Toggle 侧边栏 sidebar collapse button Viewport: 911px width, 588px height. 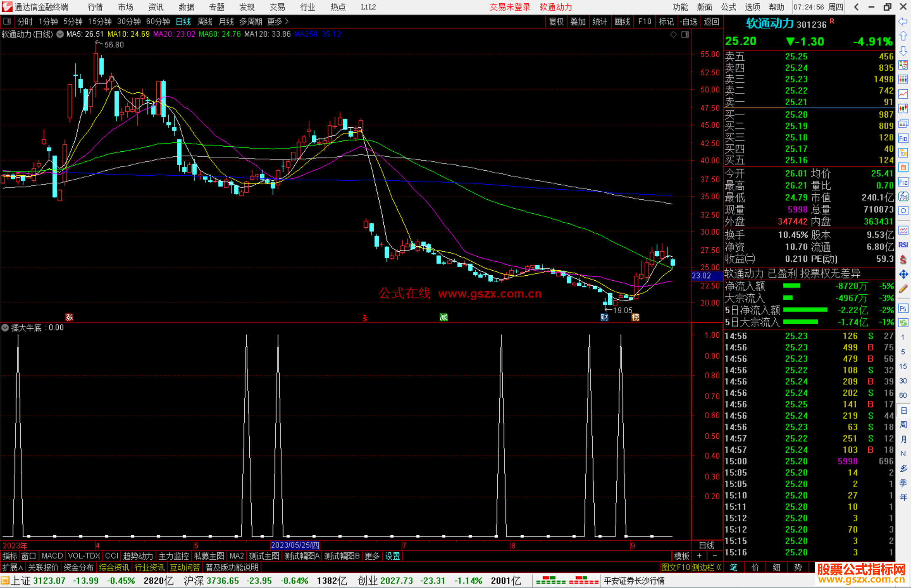(x=706, y=567)
